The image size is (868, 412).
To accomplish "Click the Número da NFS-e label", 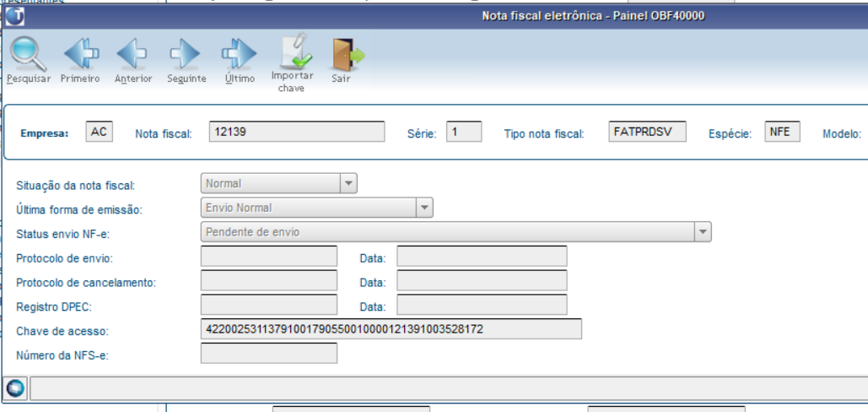I will click(x=62, y=356).
